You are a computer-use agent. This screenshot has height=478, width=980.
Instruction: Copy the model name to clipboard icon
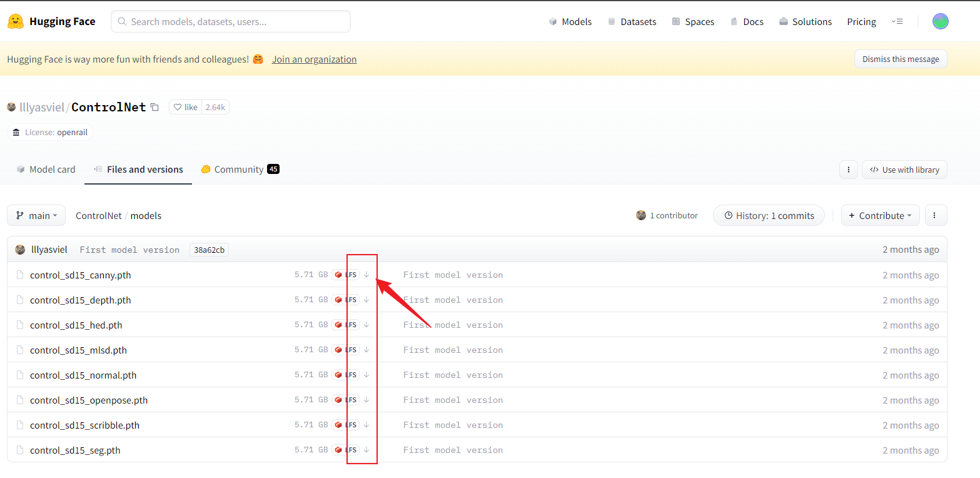(x=154, y=107)
